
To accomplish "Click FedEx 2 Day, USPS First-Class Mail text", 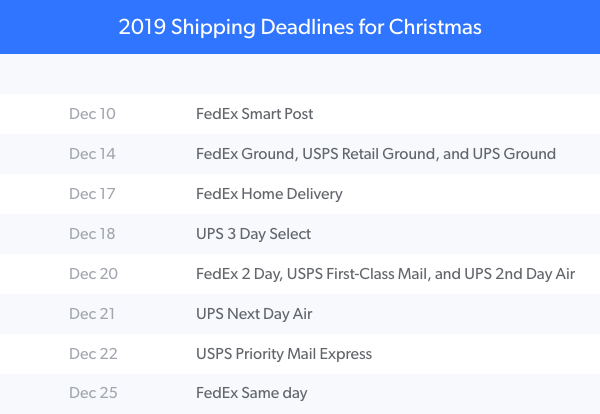I will point(385,274).
